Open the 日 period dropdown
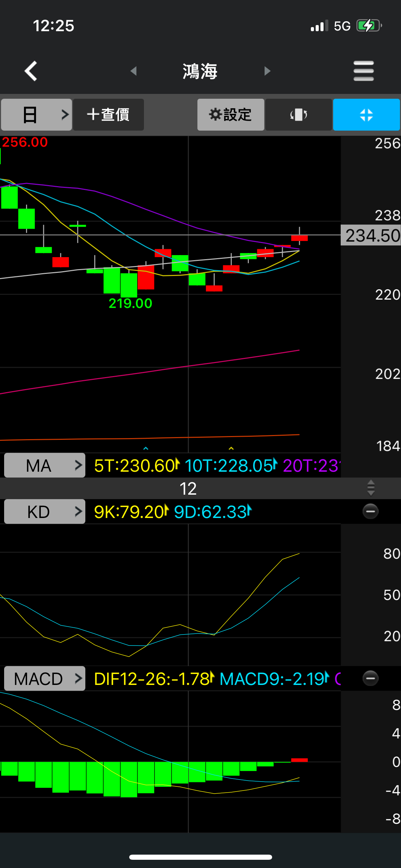Screen dimensions: 401x868 coord(36,114)
